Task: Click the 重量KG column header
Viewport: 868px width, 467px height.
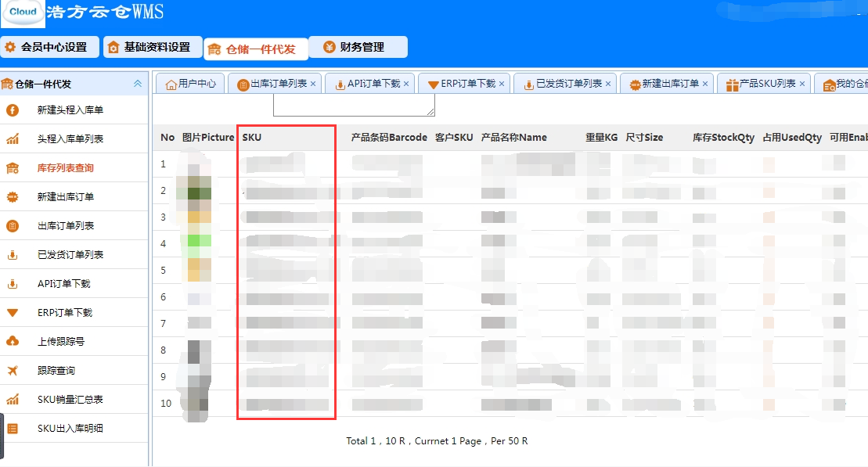Action: (602, 137)
